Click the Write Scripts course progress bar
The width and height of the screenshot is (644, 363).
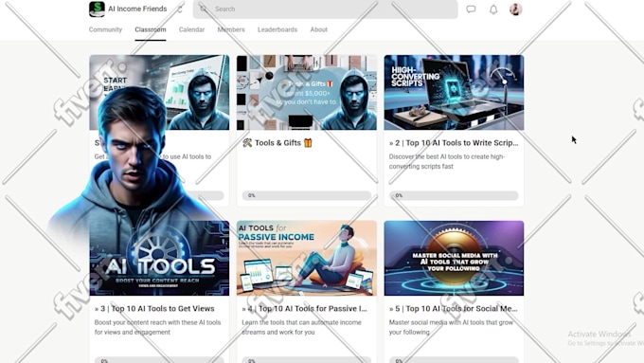point(454,195)
